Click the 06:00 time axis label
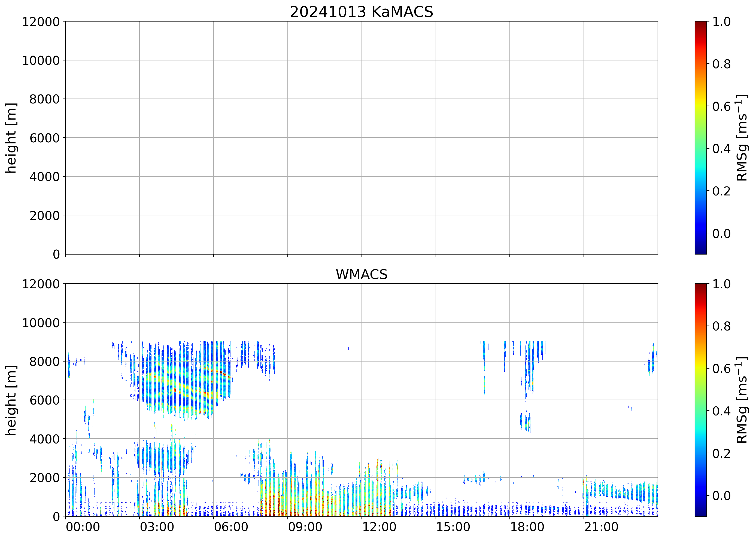Viewport: 756px width, 539px height. [231, 527]
